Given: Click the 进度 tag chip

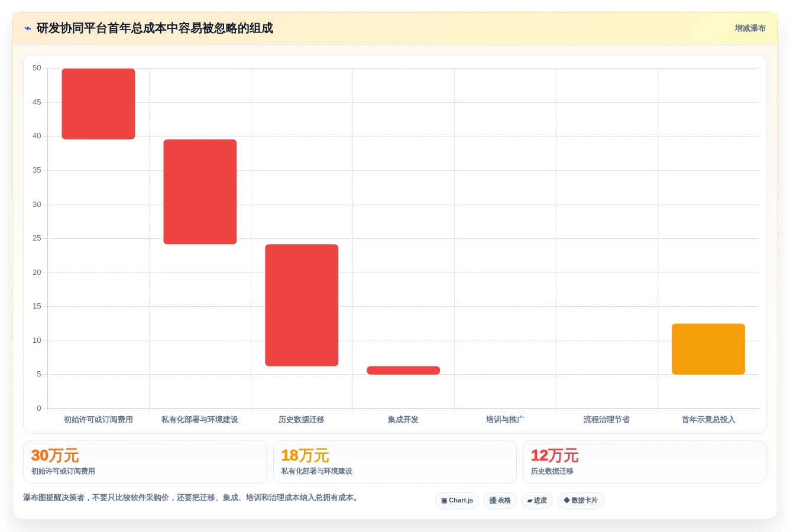Looking at the screenshot, I should (537, 501).
